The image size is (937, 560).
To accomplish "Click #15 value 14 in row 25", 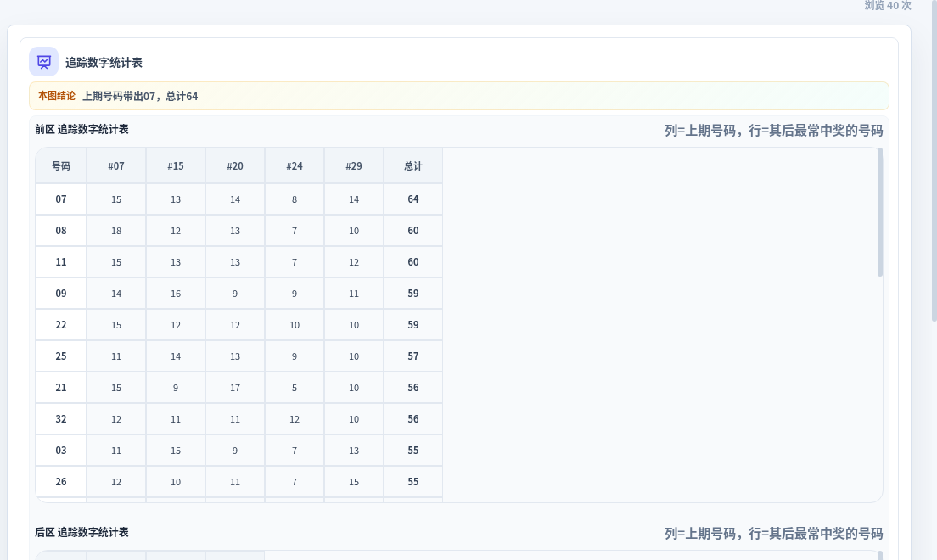I will (x=176, y=356).
